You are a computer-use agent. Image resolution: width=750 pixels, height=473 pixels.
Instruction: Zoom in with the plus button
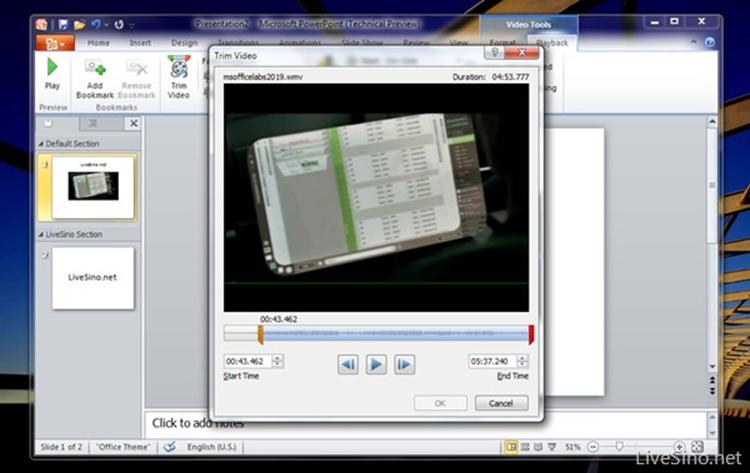(679, 447)
